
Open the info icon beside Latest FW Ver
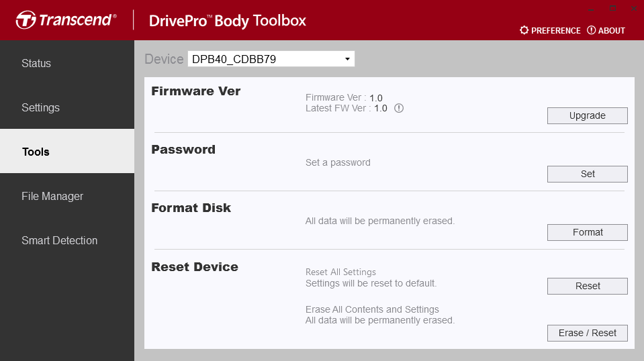[x=399, y=108]
